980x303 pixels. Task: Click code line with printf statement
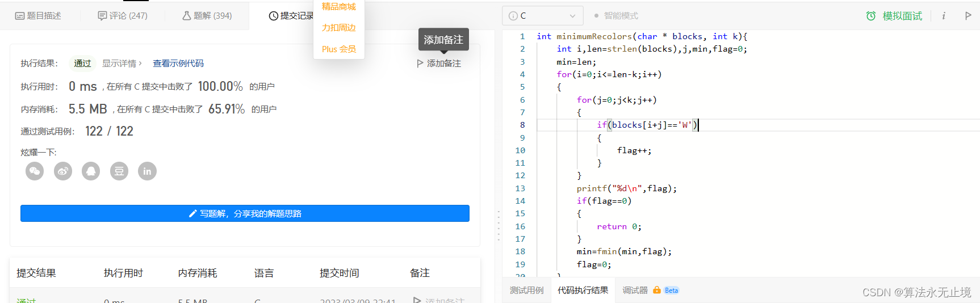pos(627,188)
